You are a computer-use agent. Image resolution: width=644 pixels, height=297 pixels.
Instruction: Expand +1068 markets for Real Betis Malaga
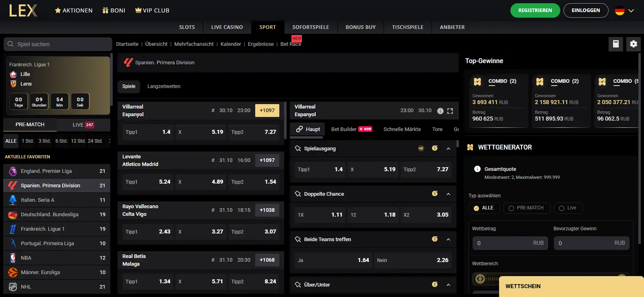pos(267,260)
